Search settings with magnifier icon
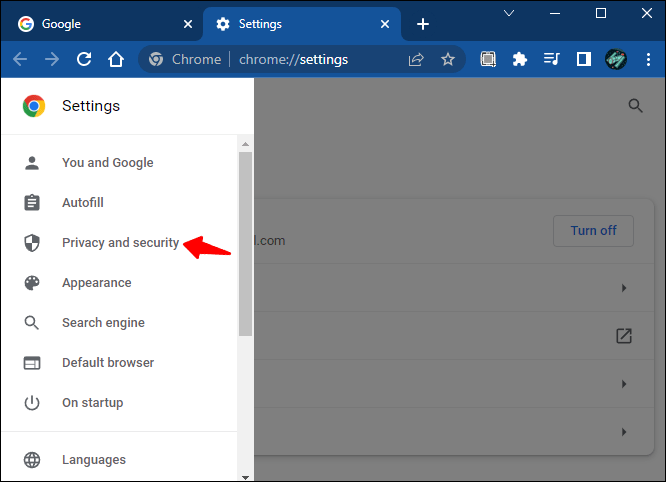 tap(635, 105)
